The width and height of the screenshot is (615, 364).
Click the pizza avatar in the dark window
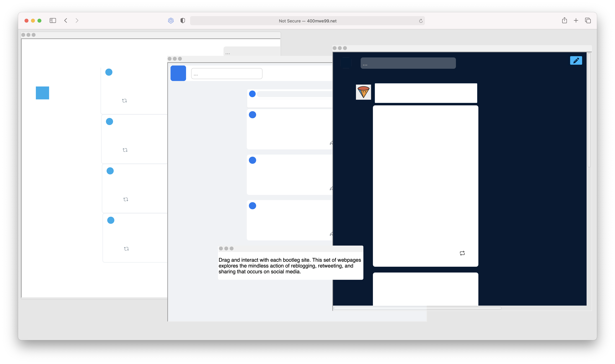(x=363, y=92)
